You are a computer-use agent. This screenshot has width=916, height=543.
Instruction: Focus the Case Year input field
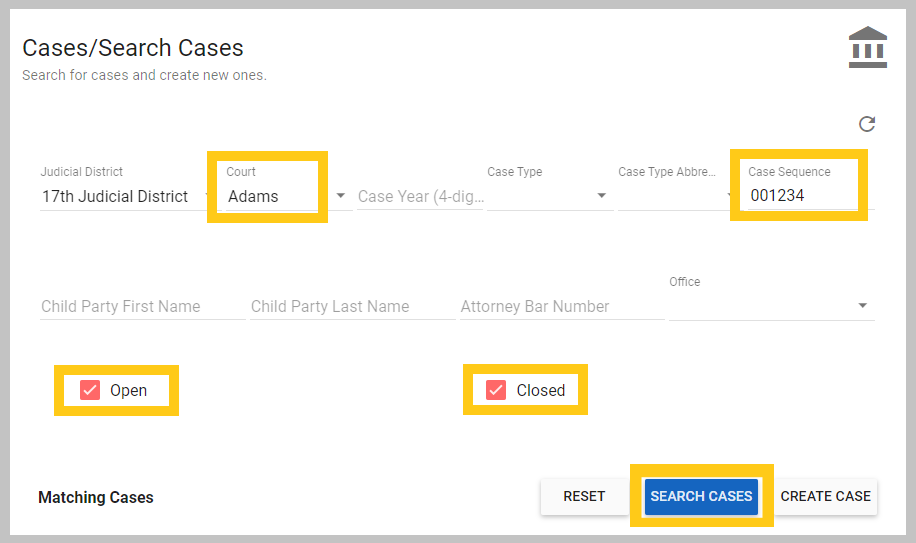coord(420,196)
